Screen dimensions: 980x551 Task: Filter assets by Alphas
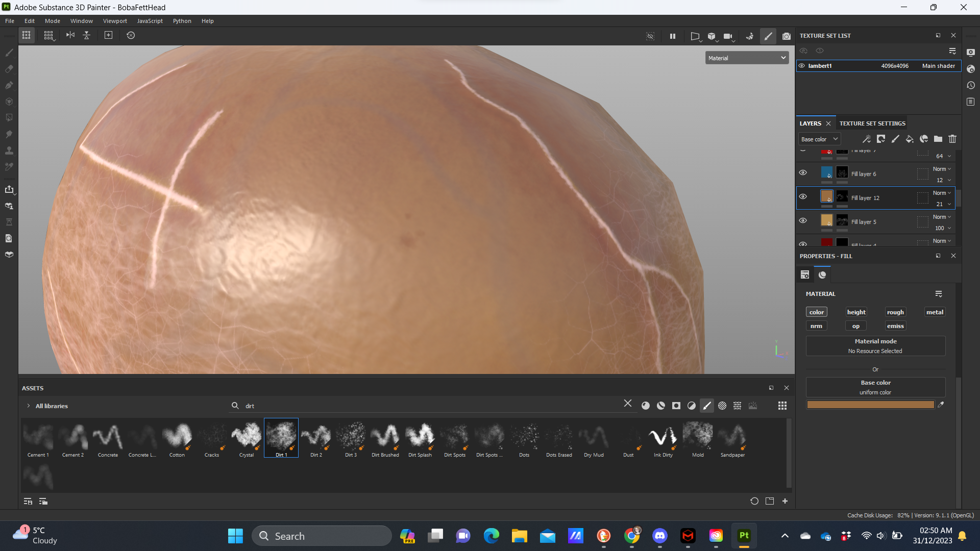722,406
